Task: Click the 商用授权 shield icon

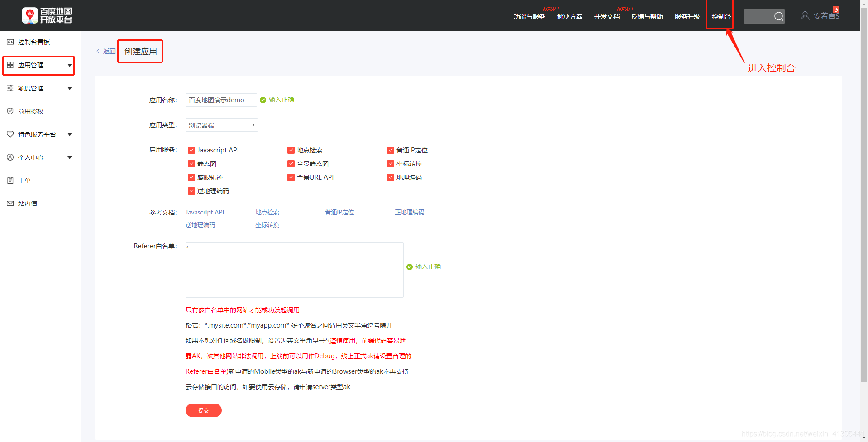Action: [10, 111]
